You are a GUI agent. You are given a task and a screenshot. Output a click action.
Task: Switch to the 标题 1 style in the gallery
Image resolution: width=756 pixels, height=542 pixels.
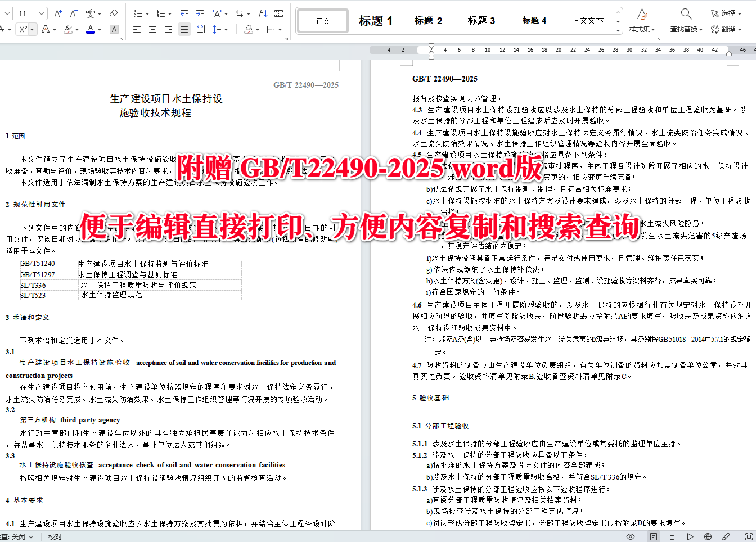(x=376, y=21)
